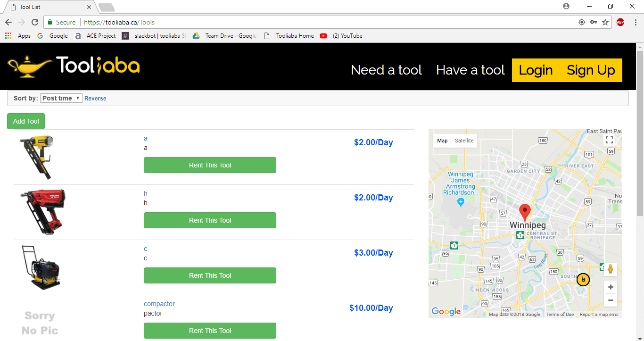Click the Reverse sort order link
Viewport: 644px width, 341px height.
(x=95, y=99)
